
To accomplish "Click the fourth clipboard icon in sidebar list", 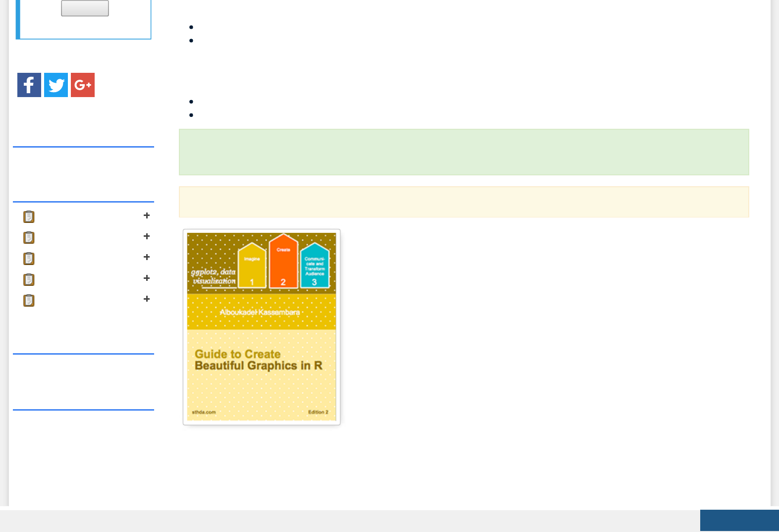I will 29,280.
